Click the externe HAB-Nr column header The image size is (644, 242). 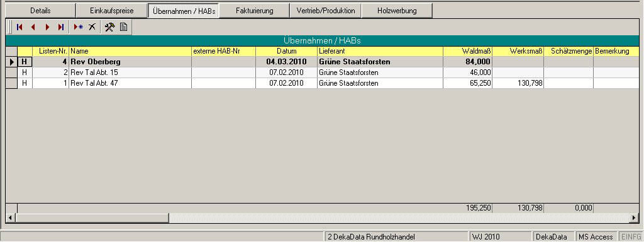tap(223, 52)
